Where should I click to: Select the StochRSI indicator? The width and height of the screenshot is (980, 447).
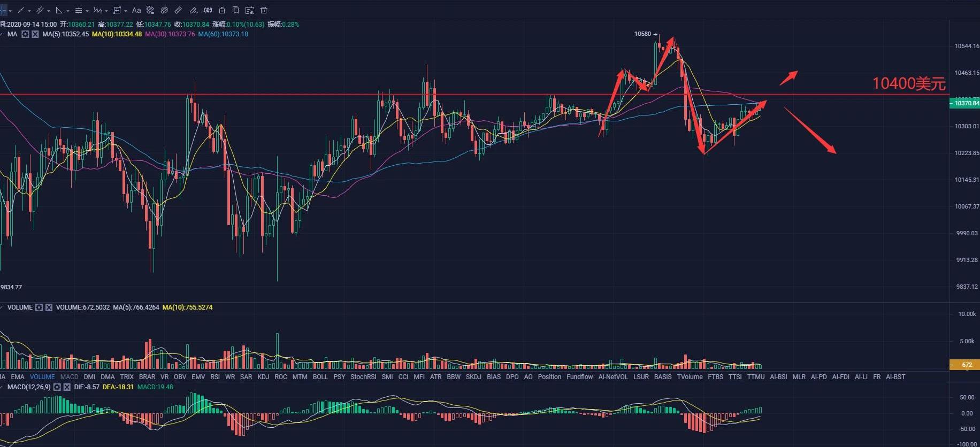click(363, 377)
